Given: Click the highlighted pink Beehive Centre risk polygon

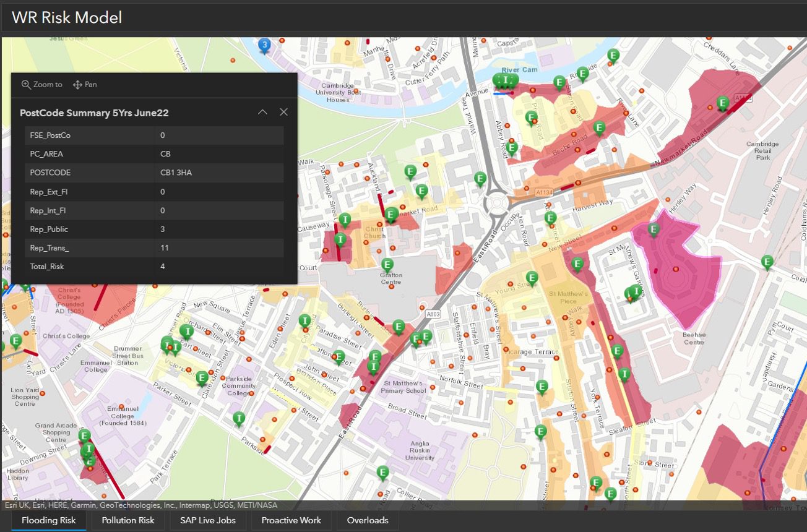Looking at the screenshot, I should (687, 285).
